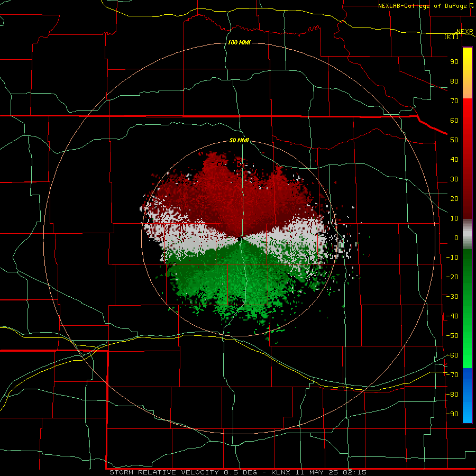Select the -60 scale label

452,355
